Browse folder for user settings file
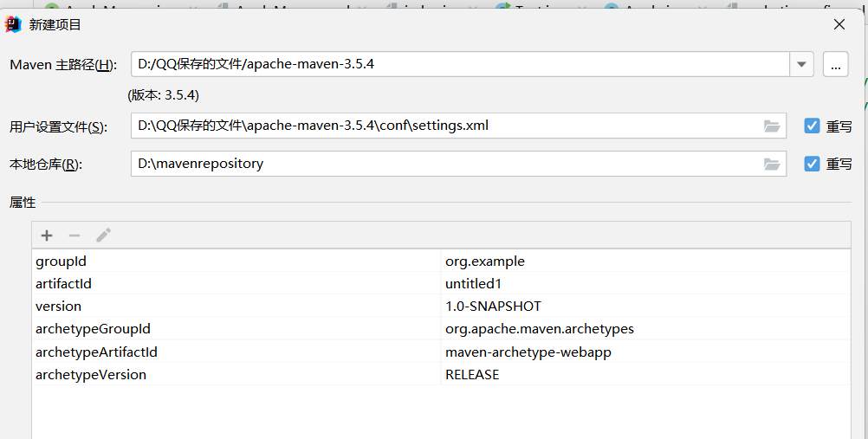Screen dimensions: 868x439 coord(772,126)
